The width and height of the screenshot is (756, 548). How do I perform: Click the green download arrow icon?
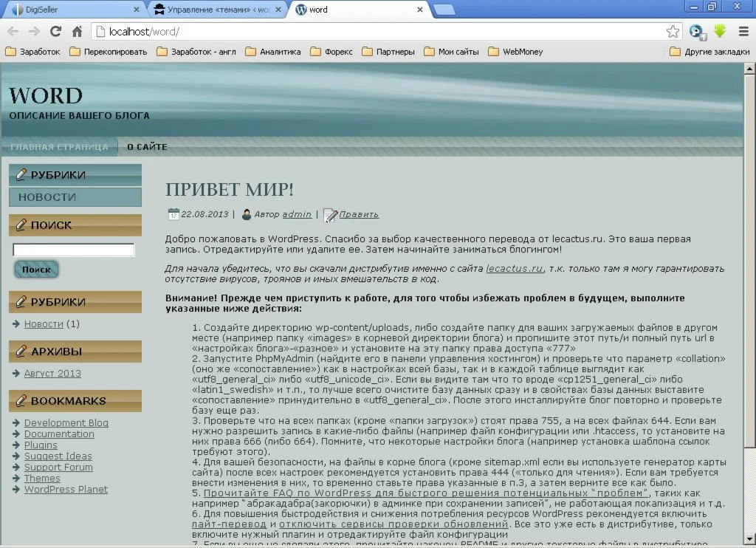(718, 32)
